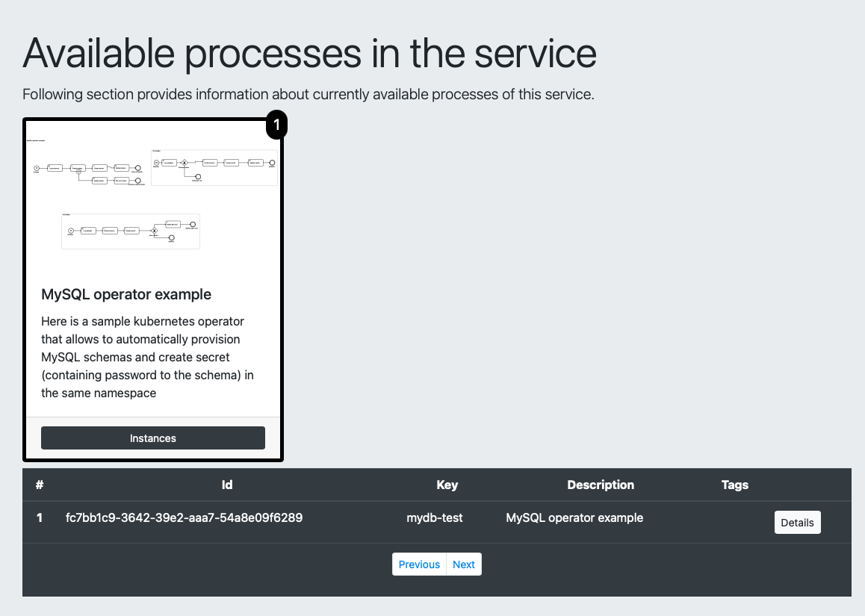This screenshot has height=616, width=865.
Task: Click the card description starting 'Here is a sample'
Action: (147, 357)
